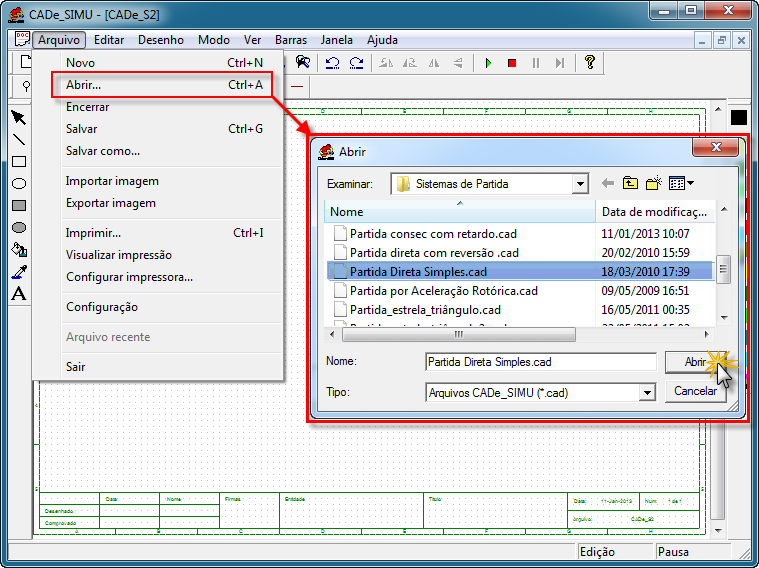This screenshot has width=759, height=568.
Task: Open the Ajuda menu
Action: 382,40
